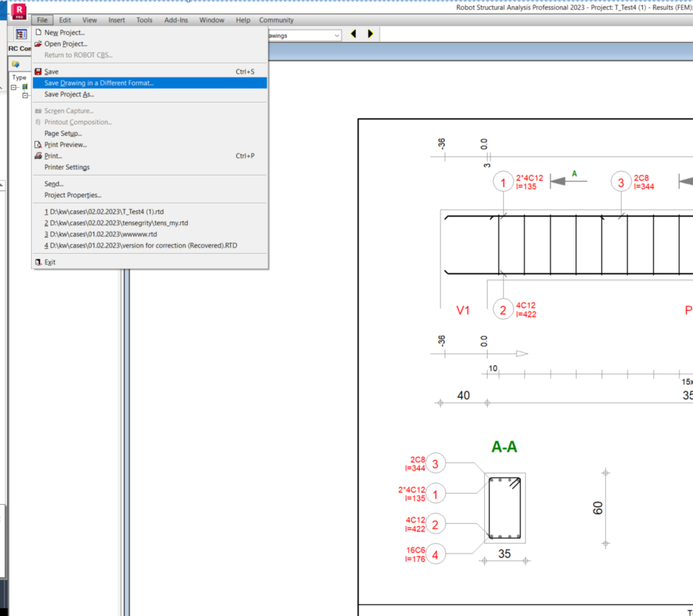Click the yellow folder icon above the Type tree

click(15, 63)
